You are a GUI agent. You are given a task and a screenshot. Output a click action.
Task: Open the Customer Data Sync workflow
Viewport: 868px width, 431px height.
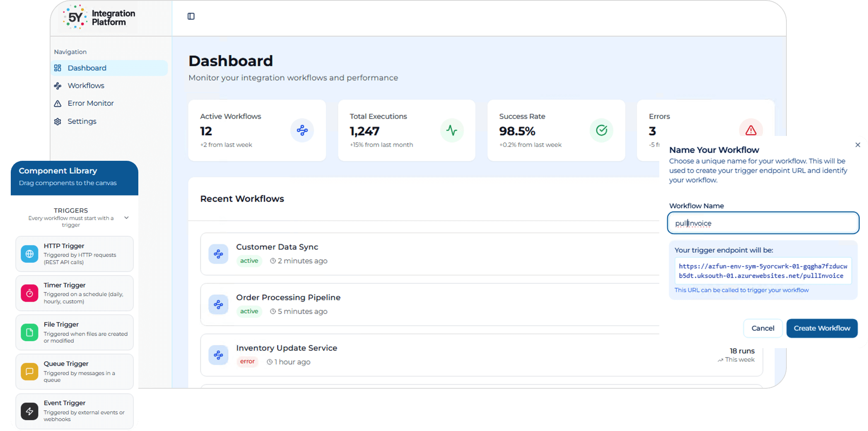[x=430, y=254]
